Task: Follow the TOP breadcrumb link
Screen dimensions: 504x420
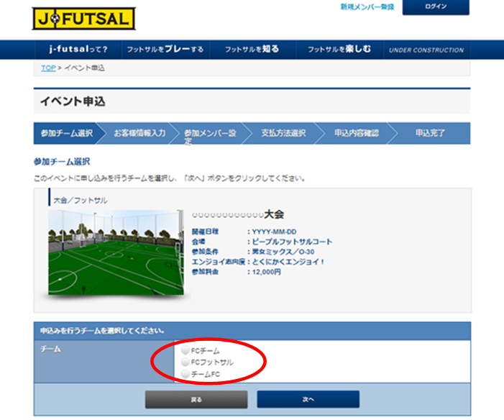Action: (47, 68)
